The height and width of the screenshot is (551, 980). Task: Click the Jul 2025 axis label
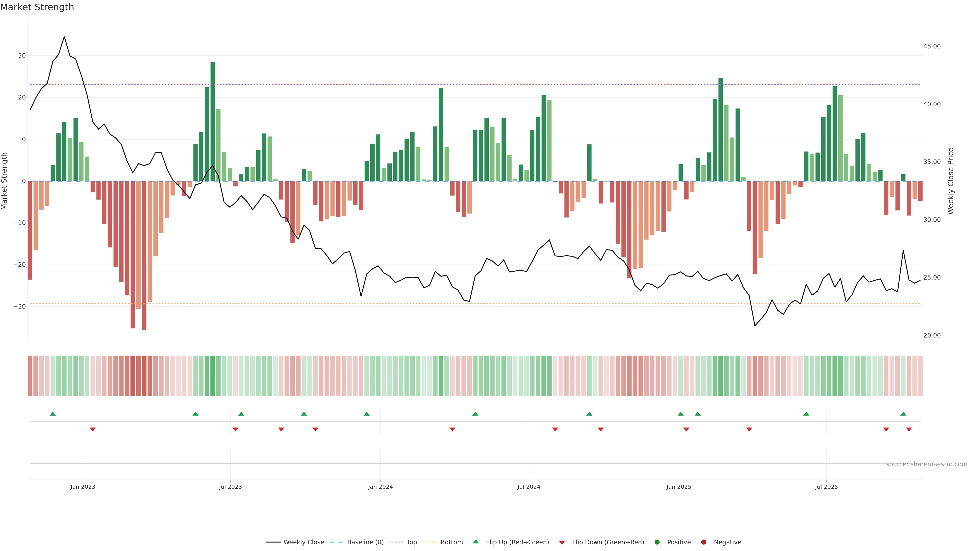click(x=826, y=487)
